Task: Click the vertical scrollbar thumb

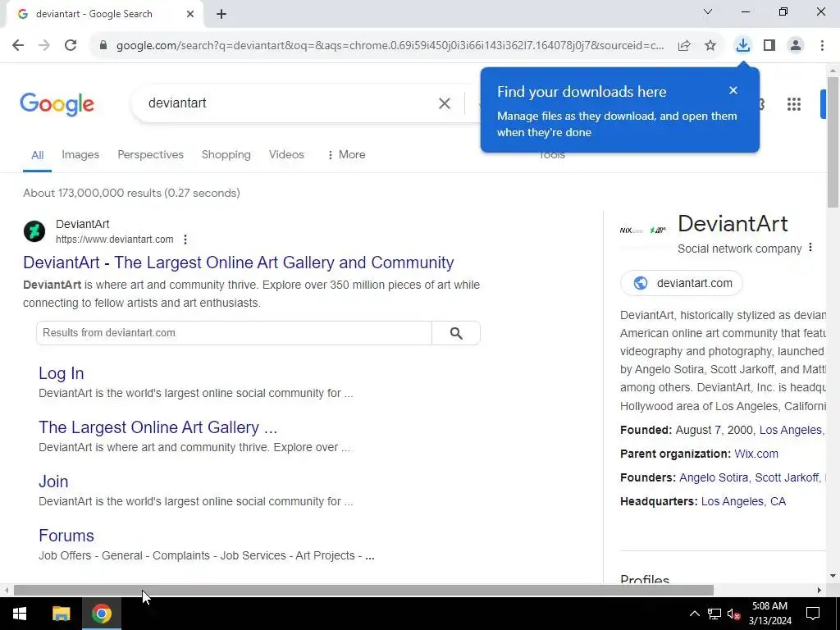Action: point(833,142)
